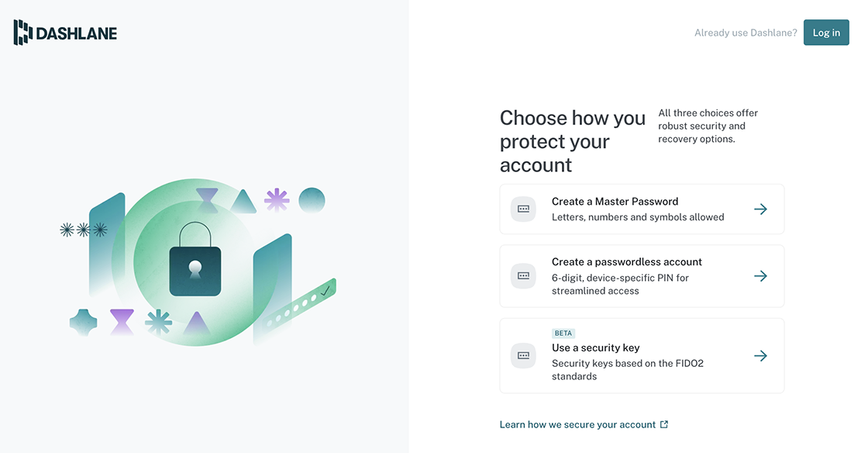This screenshot has height=453, width=868.
Task: Click the arrow next to security key
Action: [760, 355]
